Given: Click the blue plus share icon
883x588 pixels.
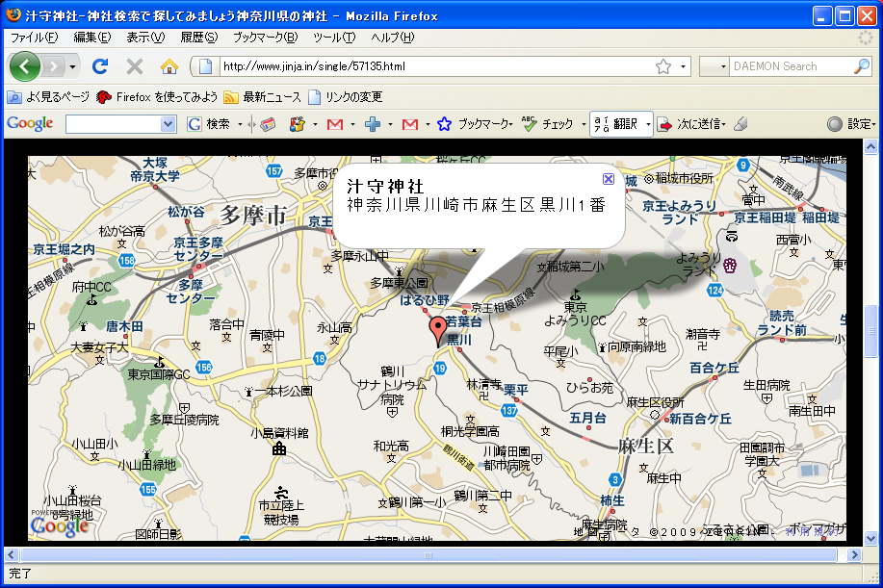Looking at the screenshot, I should tap(373, 124).
